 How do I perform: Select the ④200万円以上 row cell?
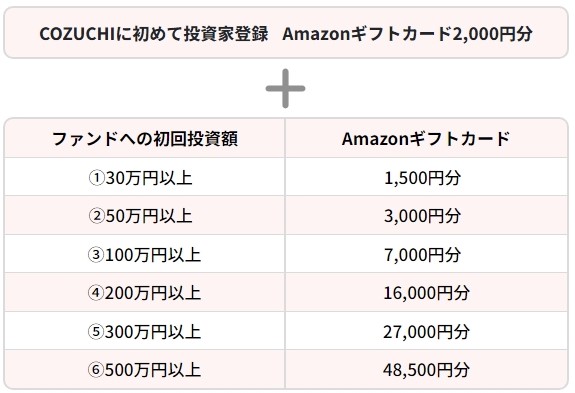coord(145,293)
